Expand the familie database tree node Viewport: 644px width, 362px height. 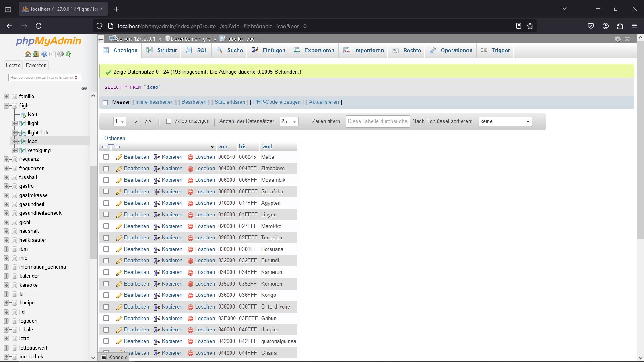point(6,97)
